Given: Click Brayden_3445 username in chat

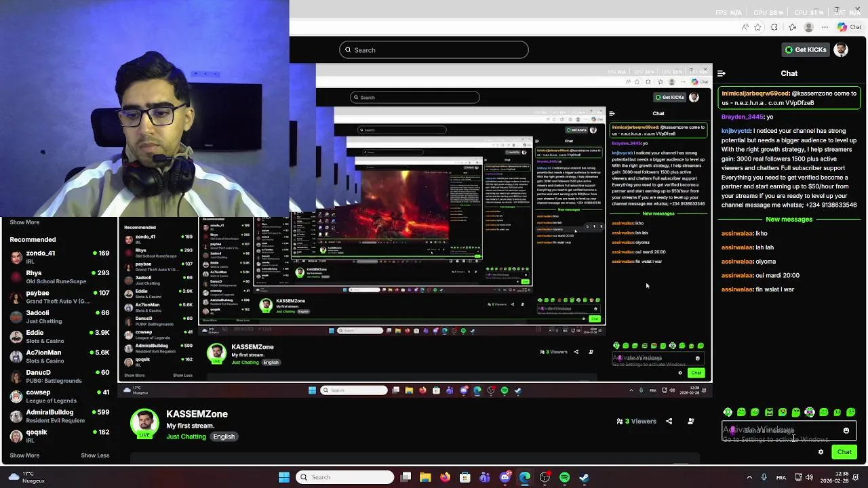Looking at the screenshot, I should click(x=743, y=117).
